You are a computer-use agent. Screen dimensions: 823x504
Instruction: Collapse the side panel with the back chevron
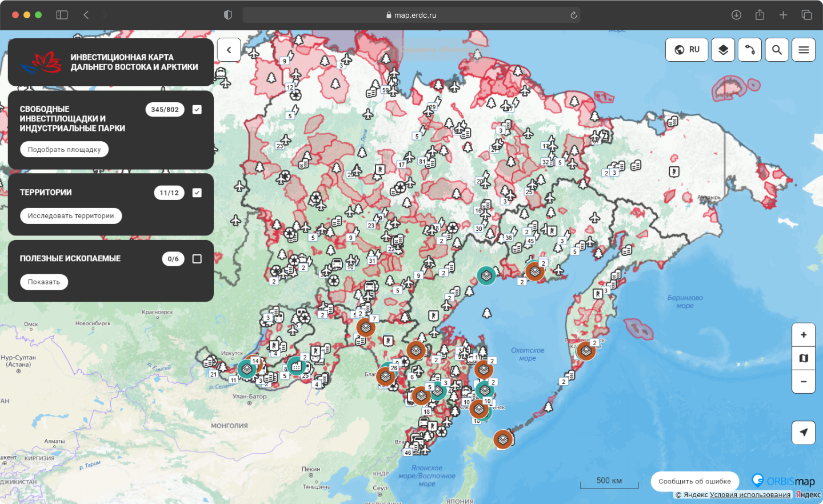click(229, 50)
